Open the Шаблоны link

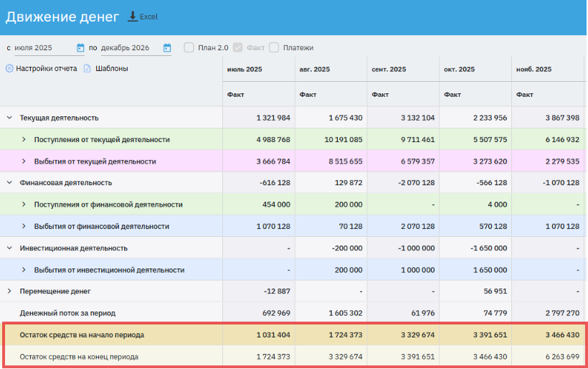(x=112, y=69)
